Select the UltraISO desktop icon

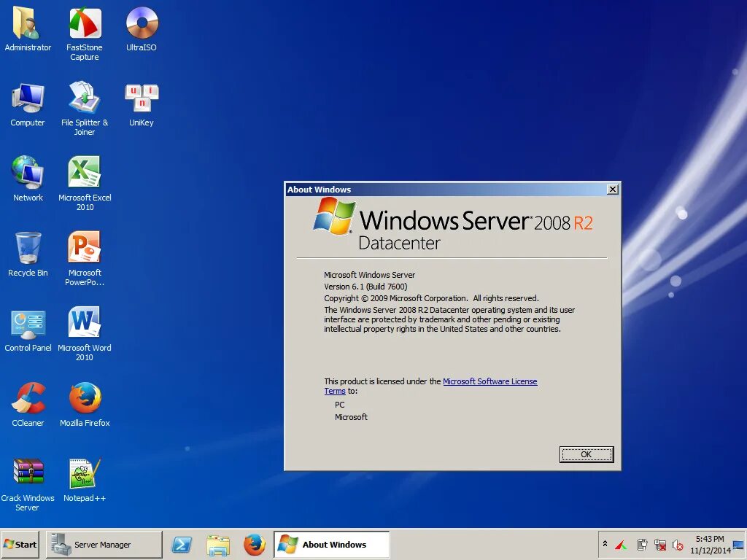pyautogui.click(x=142, y=28)
